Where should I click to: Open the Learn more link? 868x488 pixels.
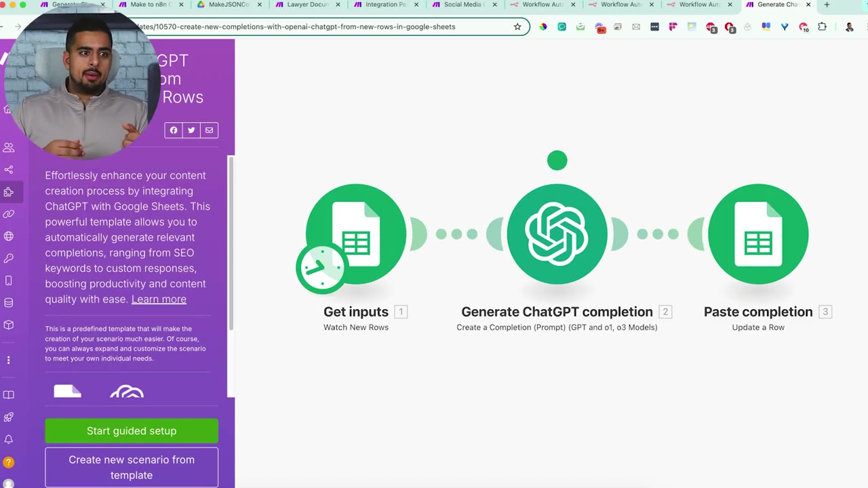click(x=159, y=299)
